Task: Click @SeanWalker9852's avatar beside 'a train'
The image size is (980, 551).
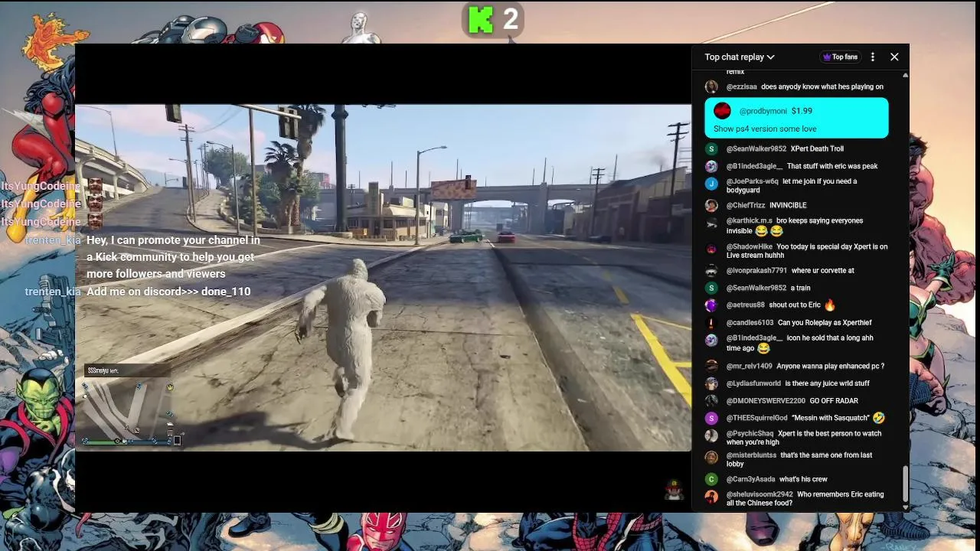Action: (x=711, y=288)
